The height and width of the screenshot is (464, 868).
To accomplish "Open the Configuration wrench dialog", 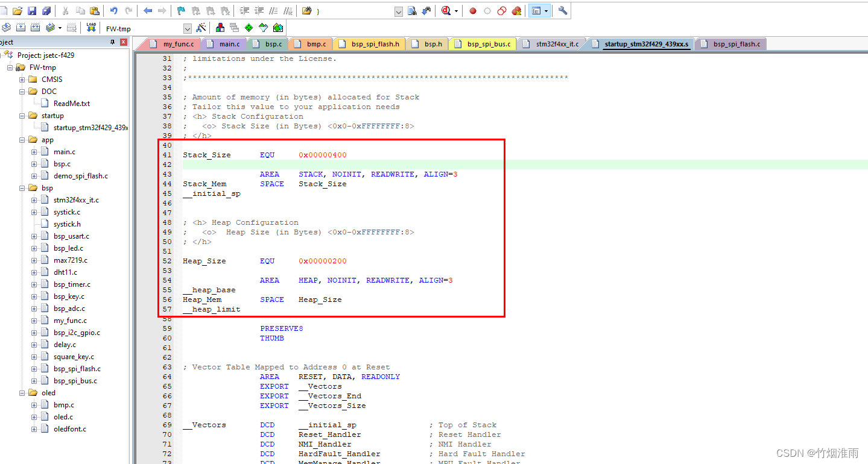I will [562, 10].
